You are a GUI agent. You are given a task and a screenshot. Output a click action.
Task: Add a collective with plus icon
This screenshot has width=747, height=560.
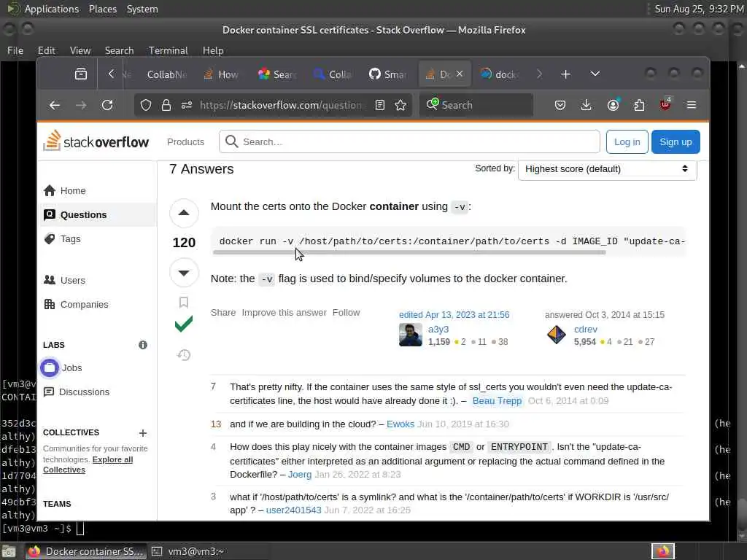point(143,433)
